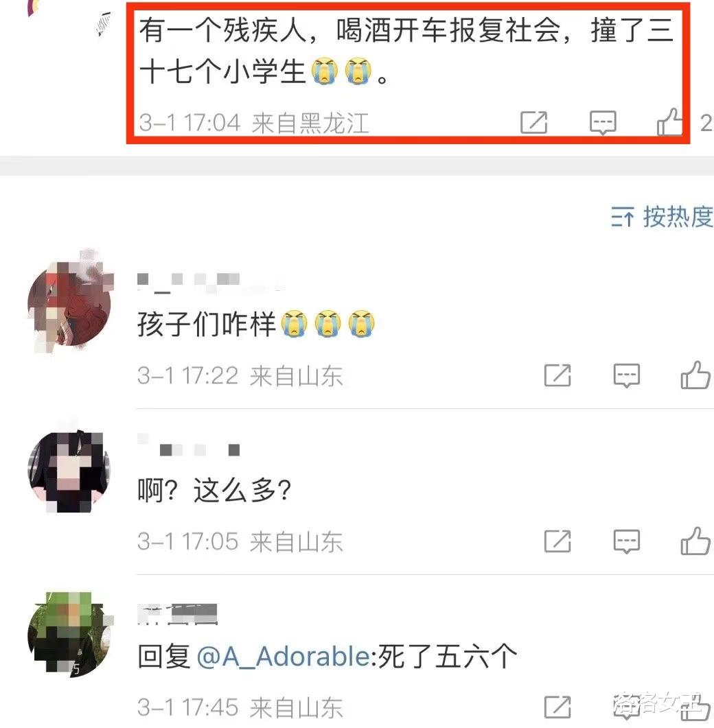
Task: Share the 孩子们咋样 comment
Action: coord(557,375)
